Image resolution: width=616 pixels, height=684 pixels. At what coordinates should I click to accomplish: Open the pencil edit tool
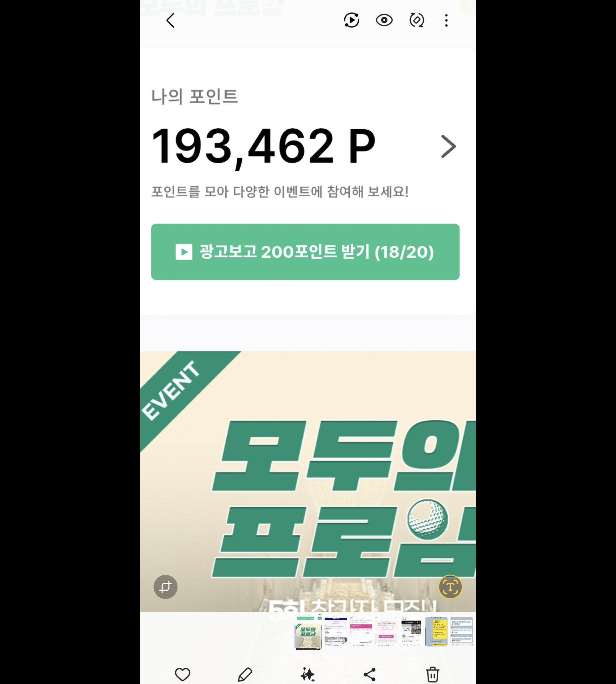coord(245,675)
